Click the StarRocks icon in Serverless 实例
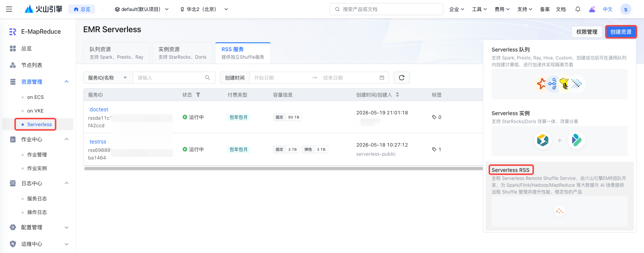This screenshot has height=253, width=644. pos(543,141)
